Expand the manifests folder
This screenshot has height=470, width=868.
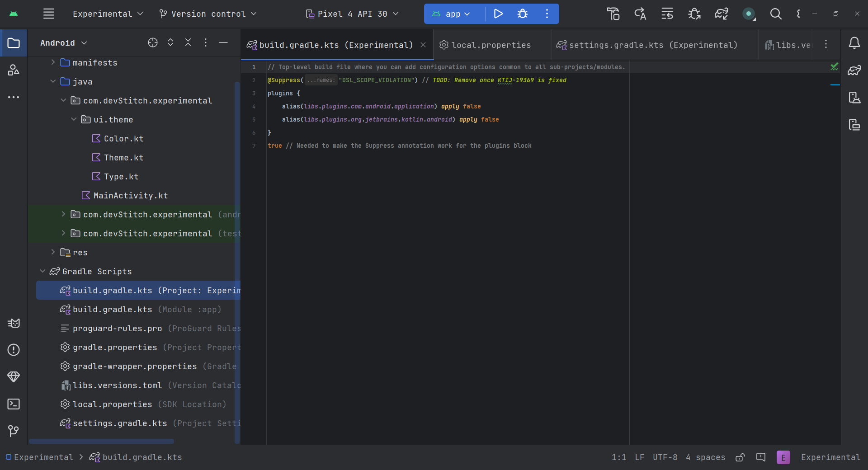(x=53, y=62)
